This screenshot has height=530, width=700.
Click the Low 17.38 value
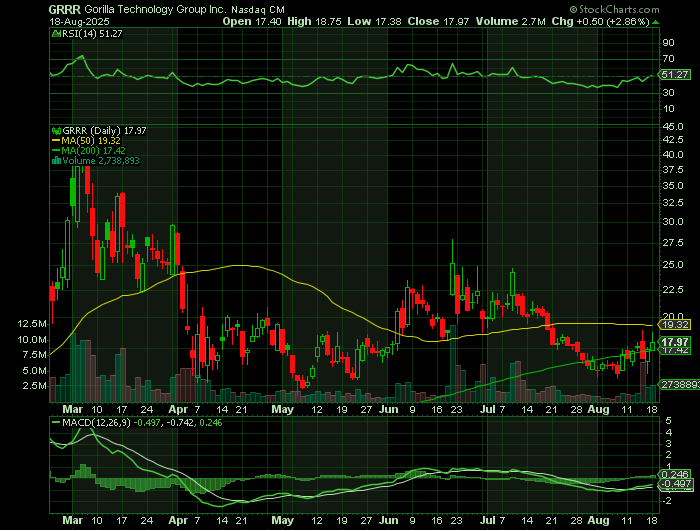pyautogui.click(x=374, y=21)
